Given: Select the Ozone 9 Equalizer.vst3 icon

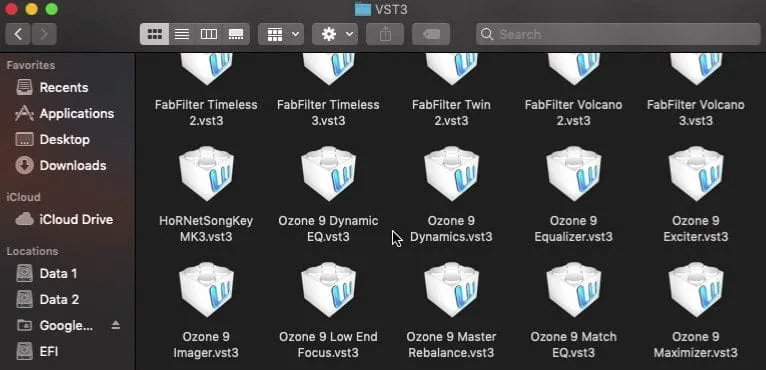Looking at the screenshot, I should pos(574,174).
